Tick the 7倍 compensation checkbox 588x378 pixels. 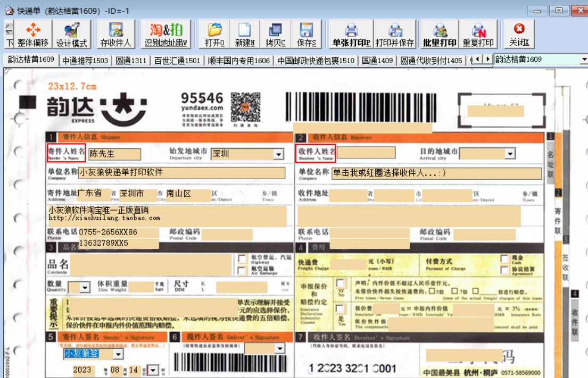(454, 291)
